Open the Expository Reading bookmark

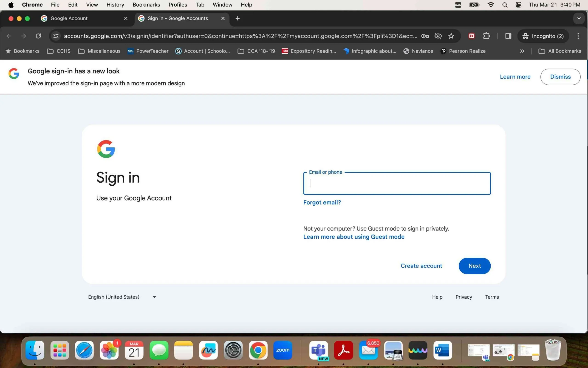click(309, 51)
